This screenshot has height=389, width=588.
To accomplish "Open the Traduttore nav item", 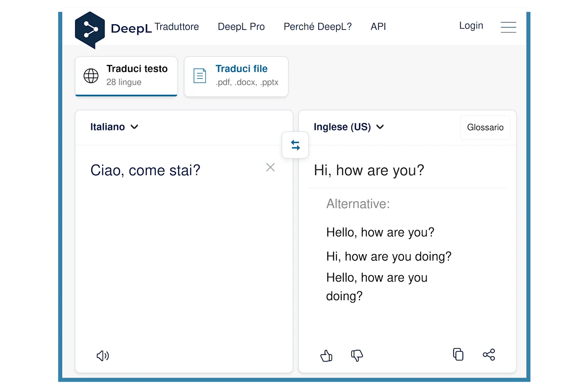I will click(x=176, y=27).
